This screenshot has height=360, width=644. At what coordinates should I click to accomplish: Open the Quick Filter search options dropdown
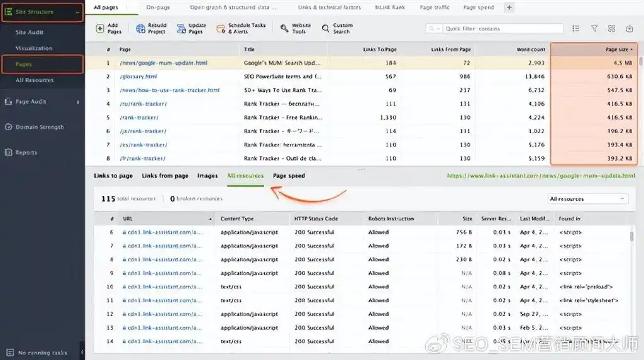[435, 29]
